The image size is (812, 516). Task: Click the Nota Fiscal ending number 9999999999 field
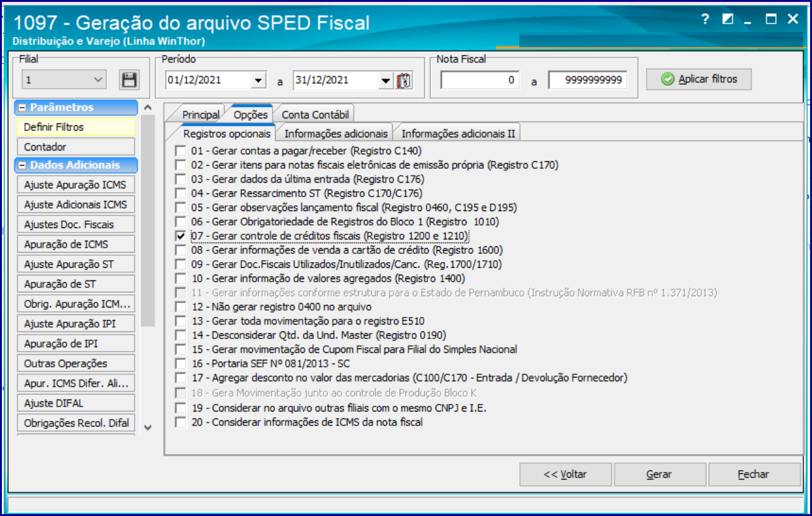[587, 80]
